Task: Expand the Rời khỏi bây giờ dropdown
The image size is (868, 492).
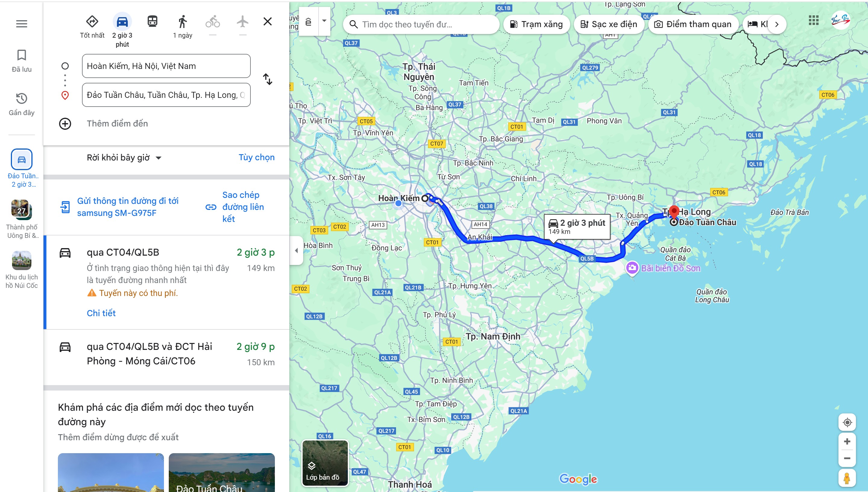Action: click(124, 158)
